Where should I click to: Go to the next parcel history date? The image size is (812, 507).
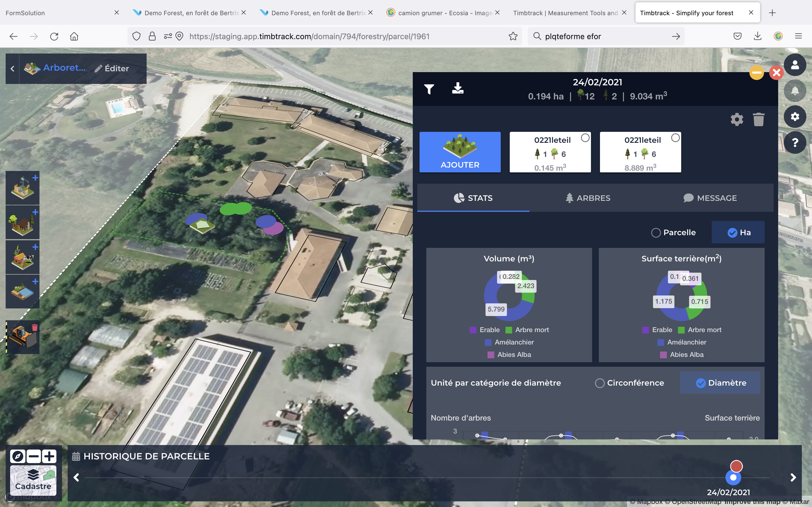[793, 477]
